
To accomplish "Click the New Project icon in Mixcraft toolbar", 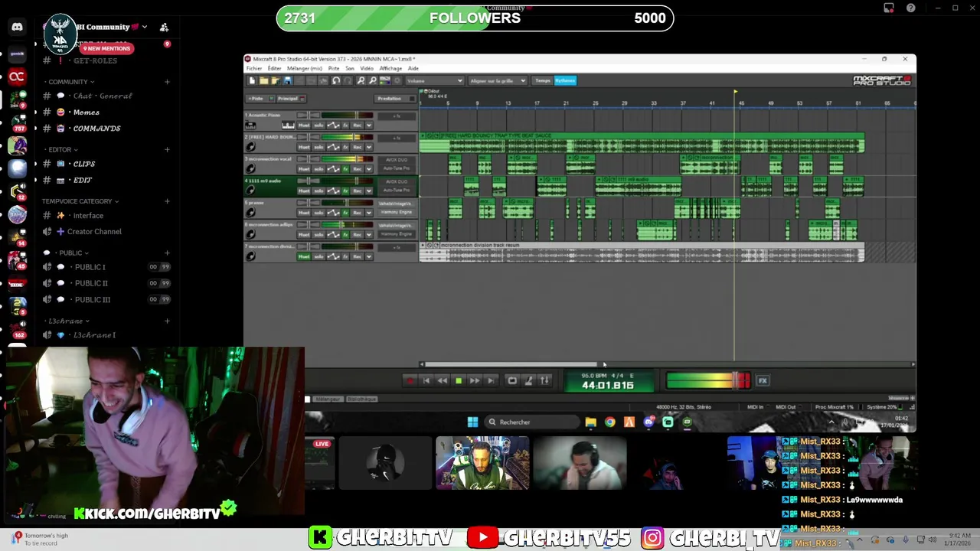I will pos(252,80).
